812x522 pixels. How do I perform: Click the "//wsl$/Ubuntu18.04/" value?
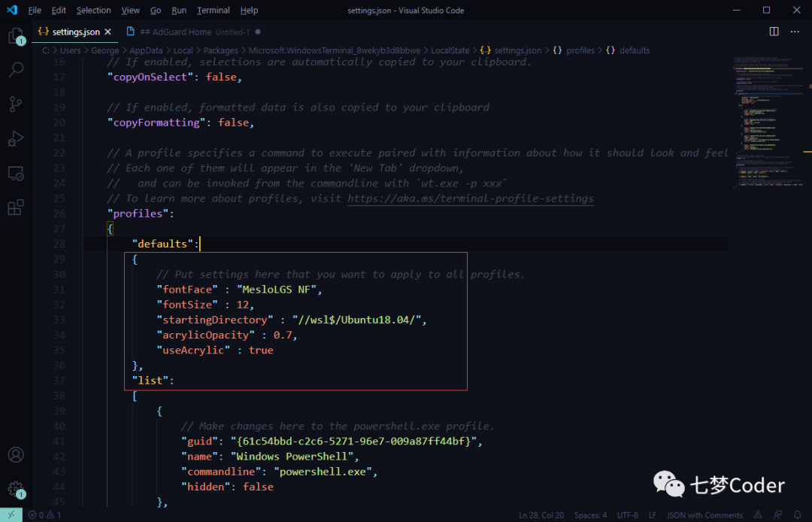(x=357, y=320)
